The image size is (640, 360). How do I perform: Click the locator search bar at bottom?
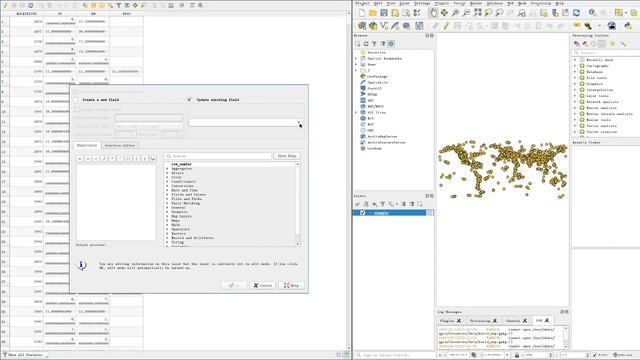point(394,355)
